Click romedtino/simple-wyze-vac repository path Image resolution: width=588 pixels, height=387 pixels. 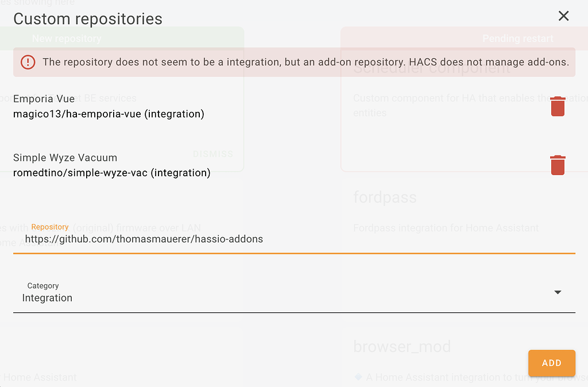coord(111,172)
